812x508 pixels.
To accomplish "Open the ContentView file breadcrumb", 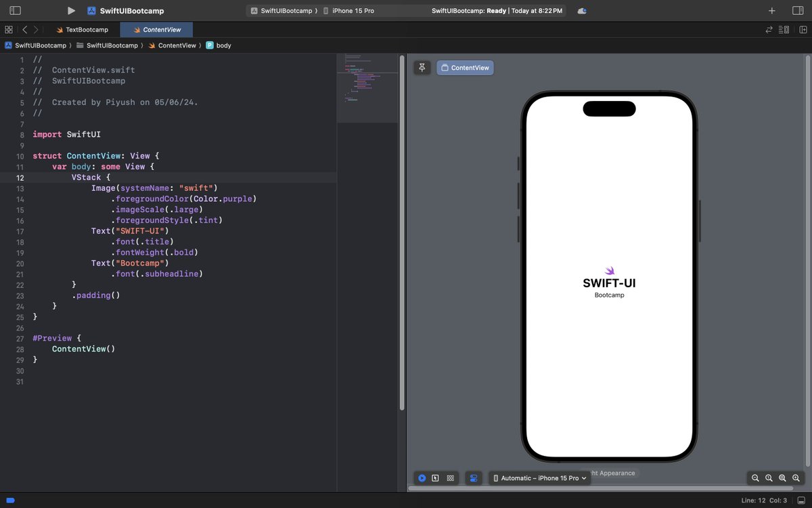I will coord(172,45).
